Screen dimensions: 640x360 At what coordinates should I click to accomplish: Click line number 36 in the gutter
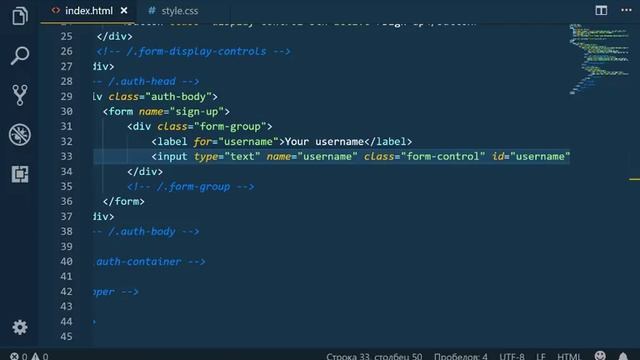[x=66, y=201]
